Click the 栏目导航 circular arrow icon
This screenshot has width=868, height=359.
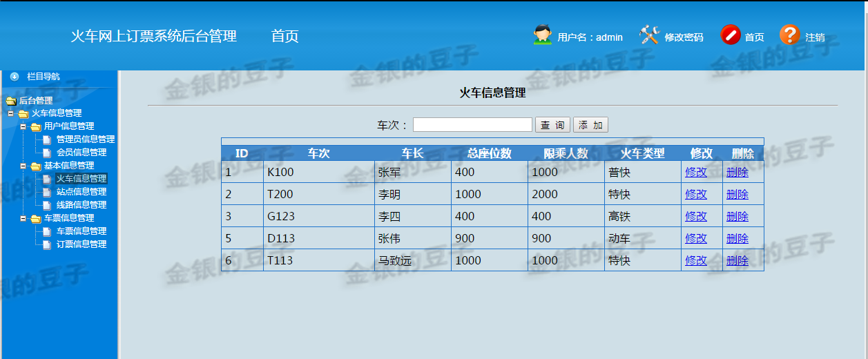click(x=15, y=77)
